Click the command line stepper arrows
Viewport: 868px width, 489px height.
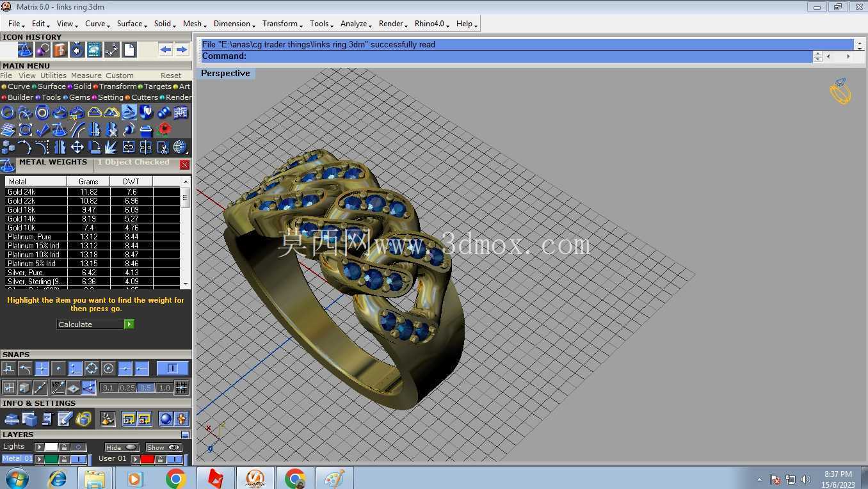point(817,56)
